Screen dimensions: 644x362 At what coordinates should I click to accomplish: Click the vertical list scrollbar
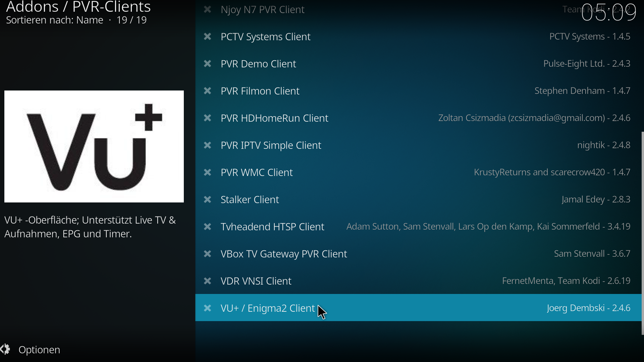(642, 233)
